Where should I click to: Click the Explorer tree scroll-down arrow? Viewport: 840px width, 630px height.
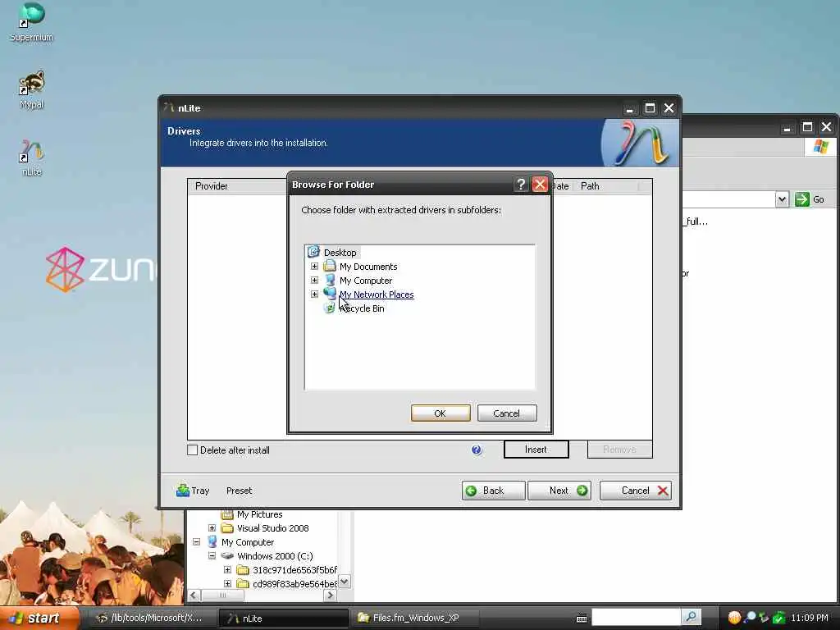point(345,582)
